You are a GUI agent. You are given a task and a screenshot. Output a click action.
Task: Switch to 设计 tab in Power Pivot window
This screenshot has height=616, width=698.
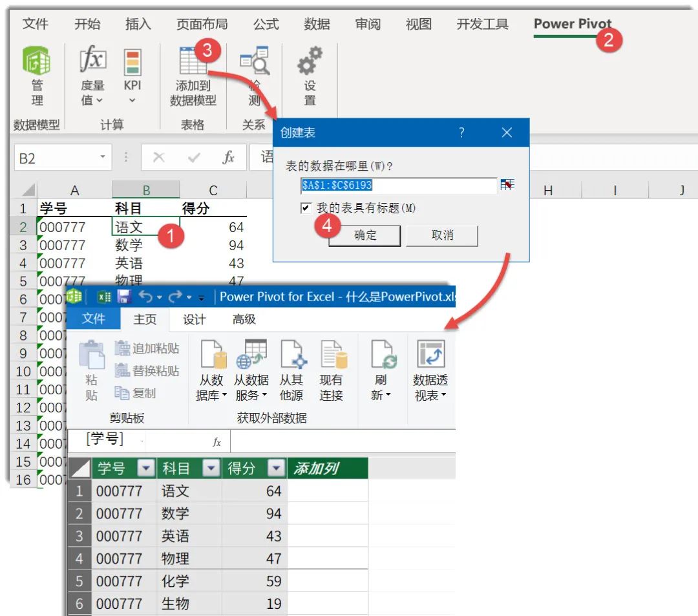[195, 319]
